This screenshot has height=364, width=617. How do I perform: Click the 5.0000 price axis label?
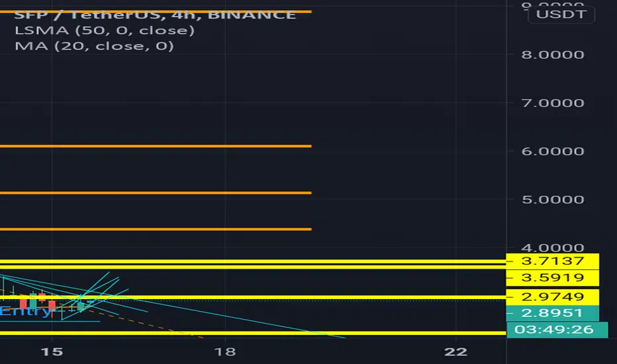coord(553,199)
